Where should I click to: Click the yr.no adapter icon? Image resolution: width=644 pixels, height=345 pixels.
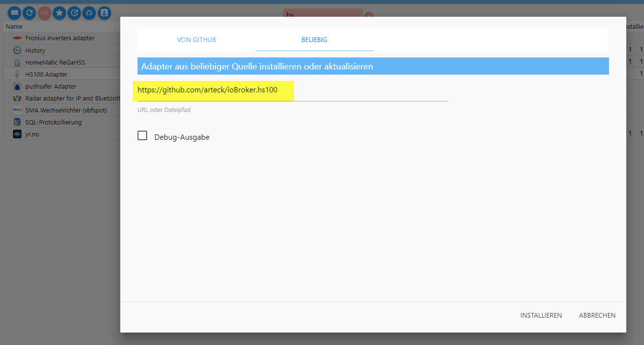17,134
